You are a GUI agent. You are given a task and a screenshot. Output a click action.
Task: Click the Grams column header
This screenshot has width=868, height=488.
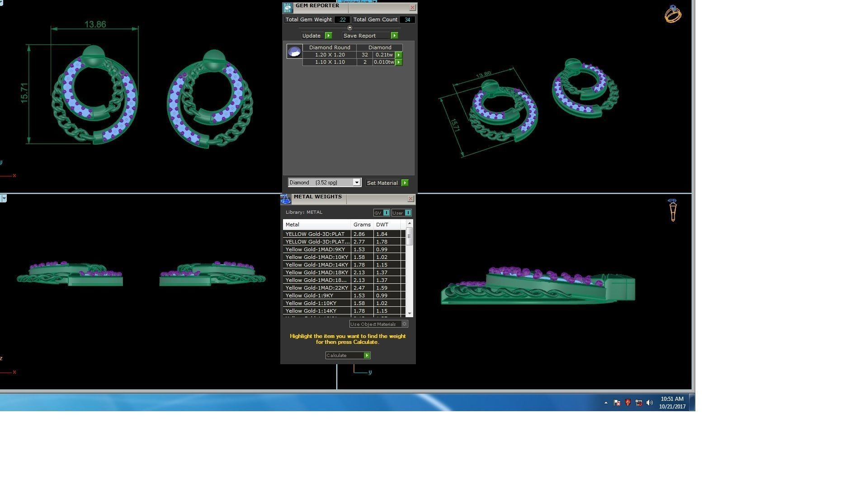tap(362, 225)
